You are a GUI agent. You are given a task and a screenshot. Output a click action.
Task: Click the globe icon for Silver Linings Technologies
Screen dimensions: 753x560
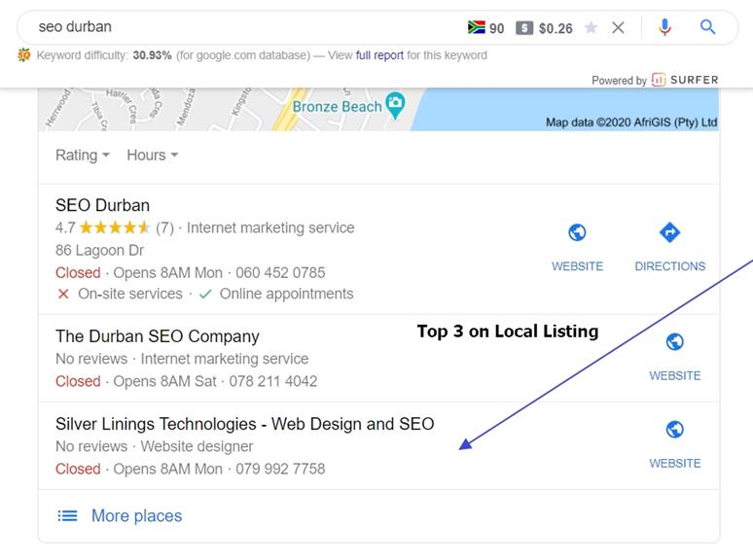point(675,430)
